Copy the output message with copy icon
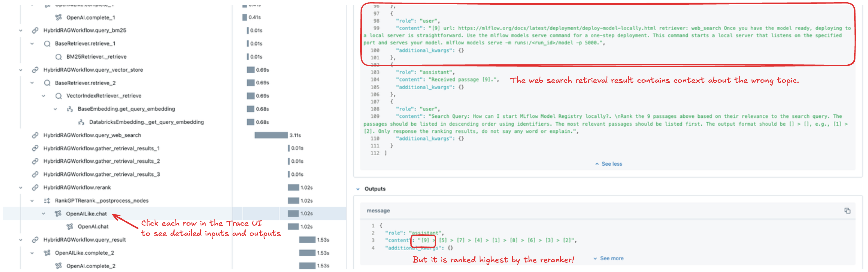Screen dimensions: 868x272 click(x=847, y=211)
